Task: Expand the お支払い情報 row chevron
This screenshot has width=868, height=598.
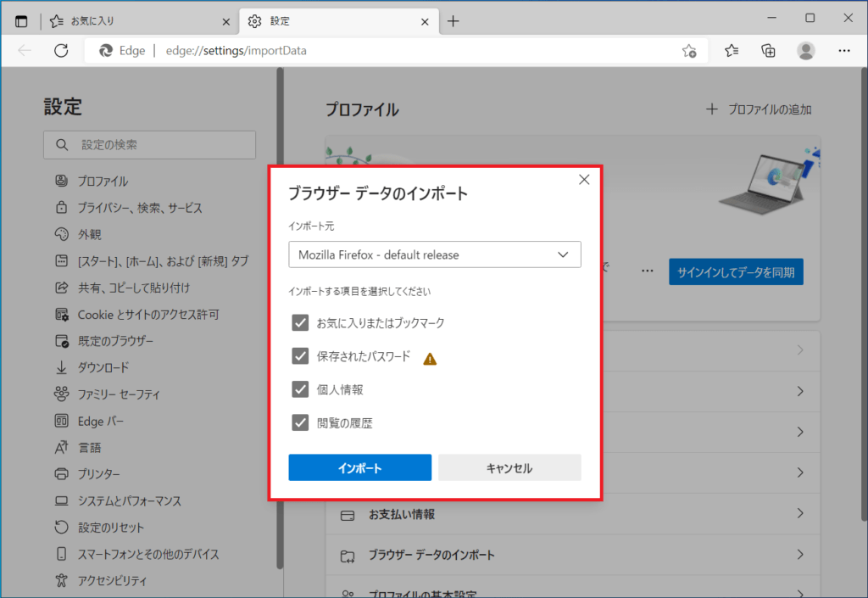Action: click(x=799, y=514)
